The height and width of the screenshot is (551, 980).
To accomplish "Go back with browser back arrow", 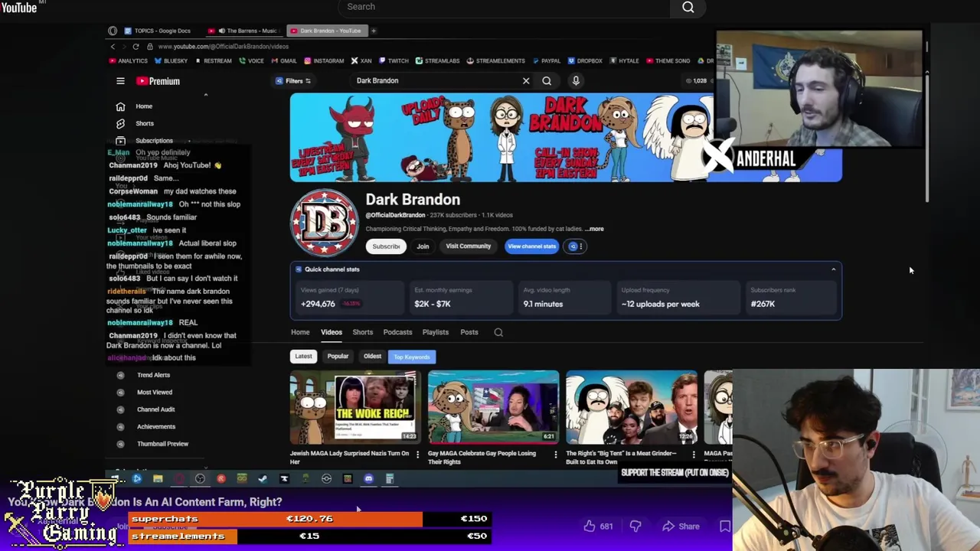I will pos(113,46).
